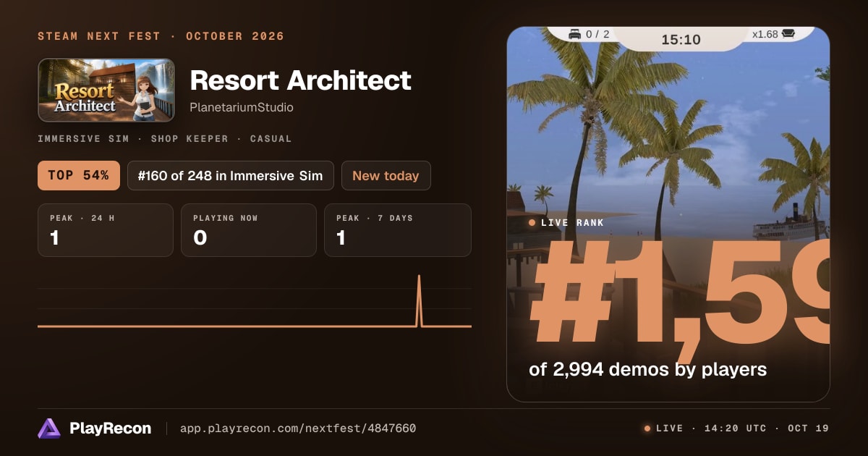Click the orange dot beside LIVE RANK
868x456 pixels.
click(532, 223)
